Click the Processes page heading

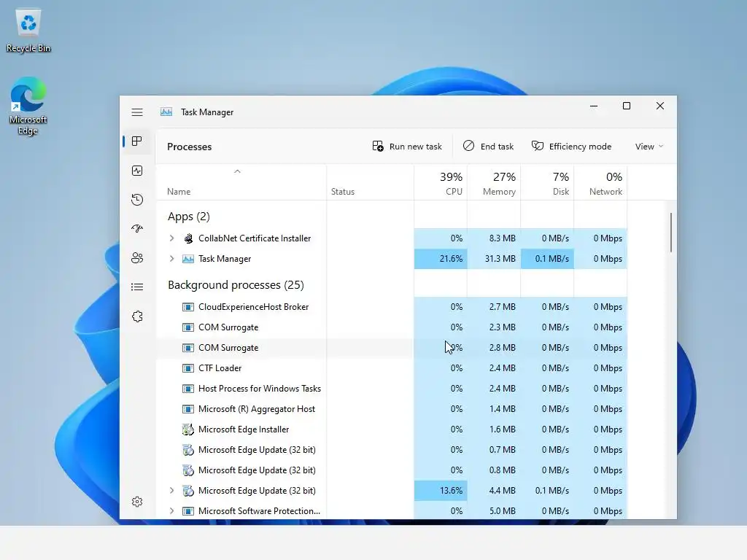coord(189,147)
